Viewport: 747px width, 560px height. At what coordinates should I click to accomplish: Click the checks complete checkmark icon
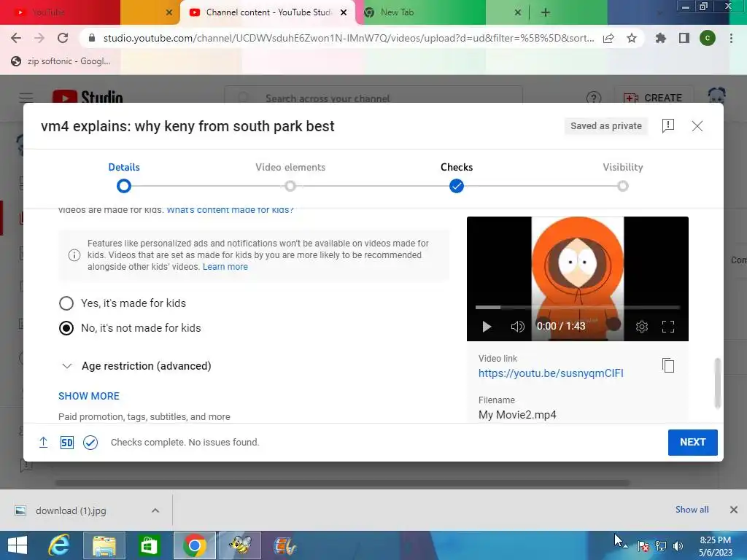coord(90,443)
